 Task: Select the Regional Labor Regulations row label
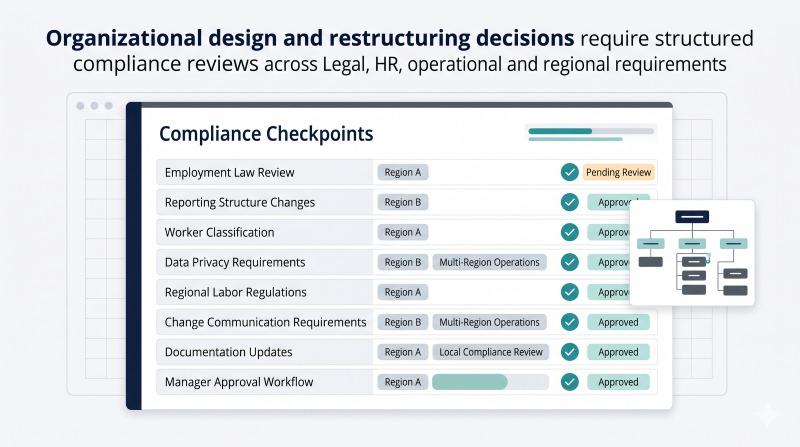point(235,292)
